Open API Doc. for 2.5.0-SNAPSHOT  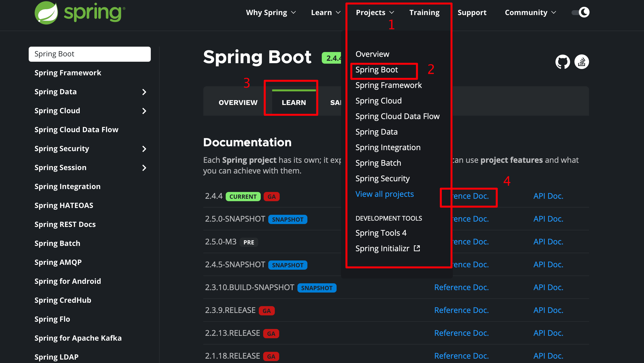tap(548, 219)
